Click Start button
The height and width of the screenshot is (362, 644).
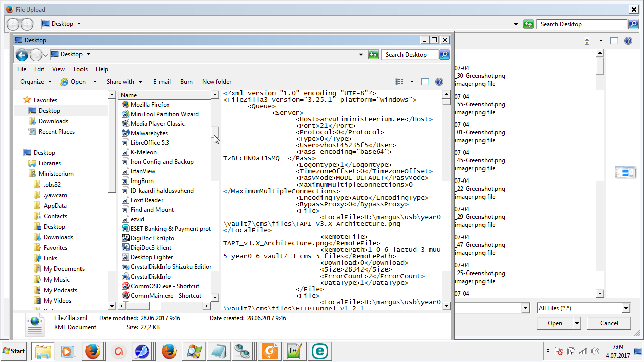tap(15, 351)
